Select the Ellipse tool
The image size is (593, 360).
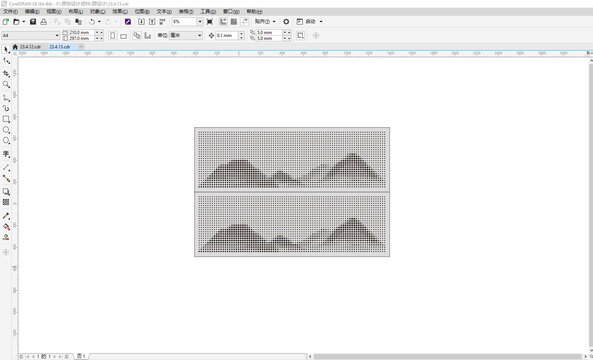[x=6, y=130]
